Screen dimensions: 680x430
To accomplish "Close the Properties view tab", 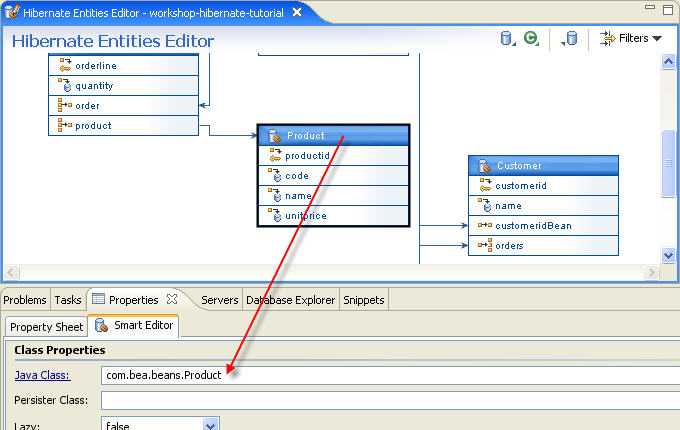I will point(172,299).
